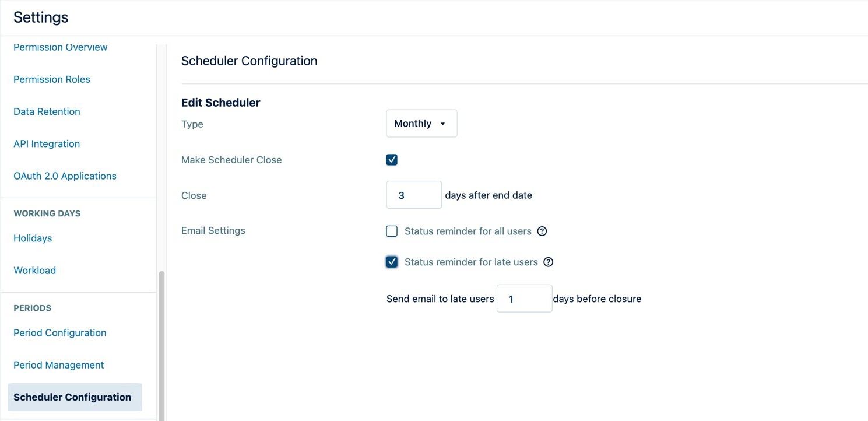Open Period Configuration under Periods

click(x=59, y=332)
